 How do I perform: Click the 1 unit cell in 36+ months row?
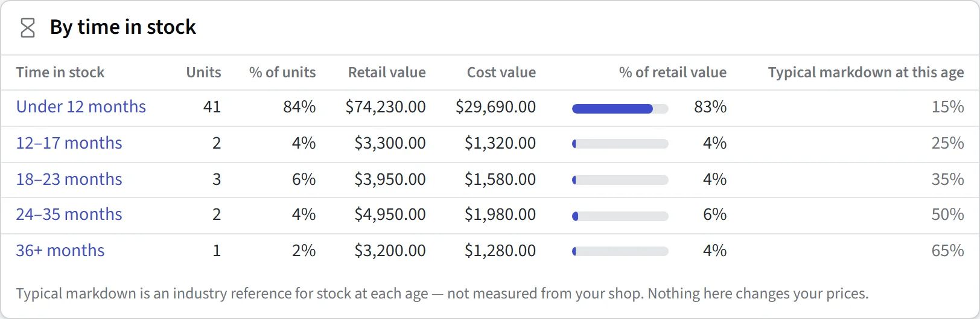pos(217,251)
